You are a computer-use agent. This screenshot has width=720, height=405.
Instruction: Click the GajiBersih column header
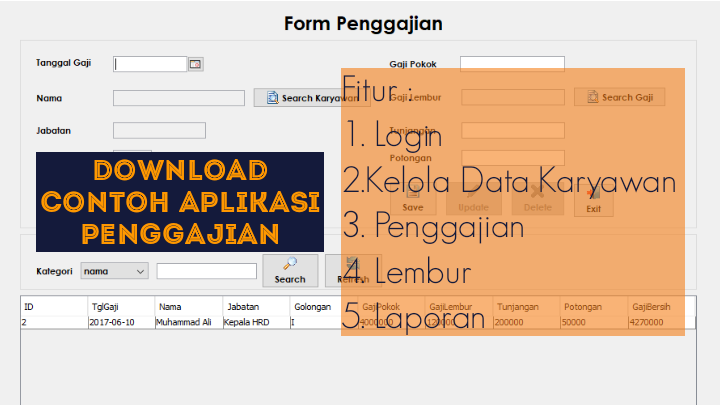click(x=662, y=307)
